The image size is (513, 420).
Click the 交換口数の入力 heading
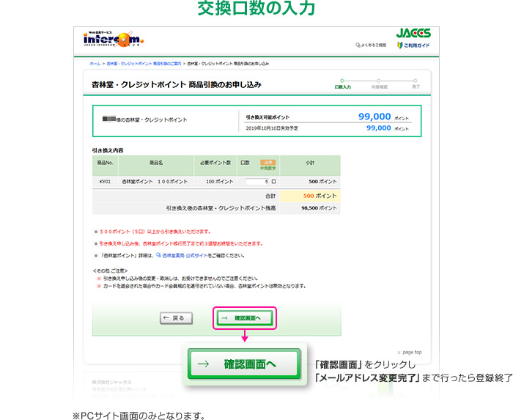pyautogui.click(x=256, y=8)
